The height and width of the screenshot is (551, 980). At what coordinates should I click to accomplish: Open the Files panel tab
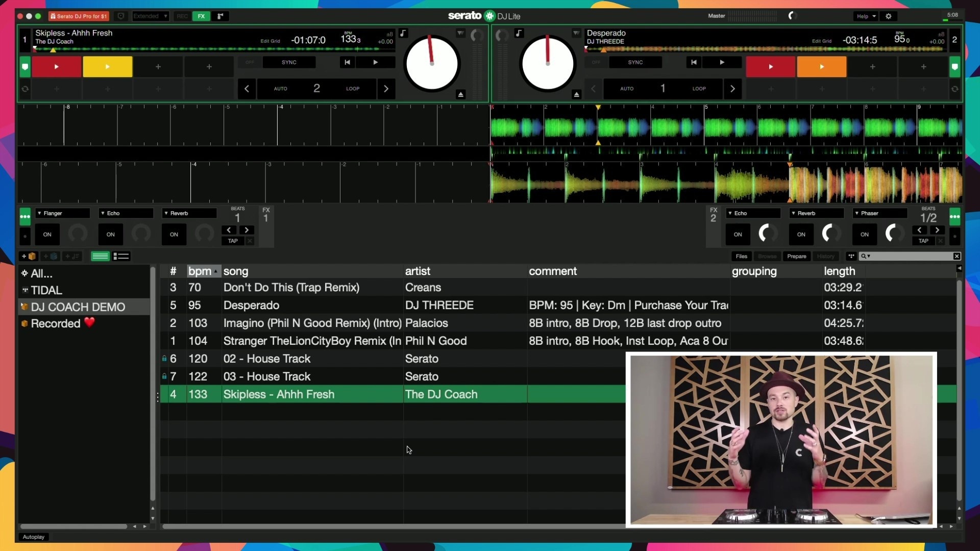pos(741,256)
